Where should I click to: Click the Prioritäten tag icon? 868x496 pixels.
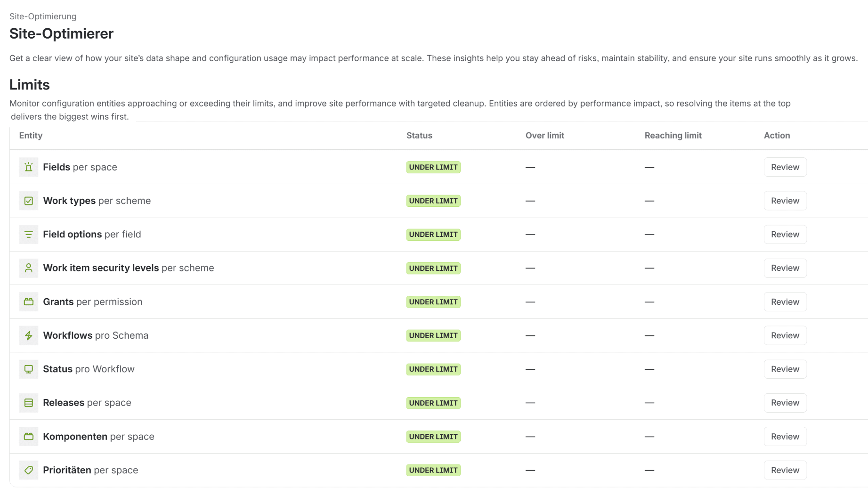[x=29, y=470]
